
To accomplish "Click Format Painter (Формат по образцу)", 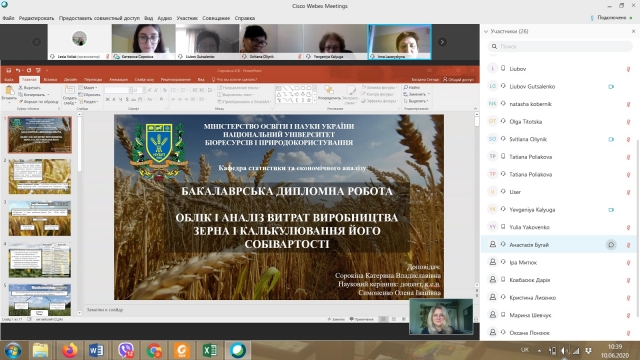I will (38, 102).
